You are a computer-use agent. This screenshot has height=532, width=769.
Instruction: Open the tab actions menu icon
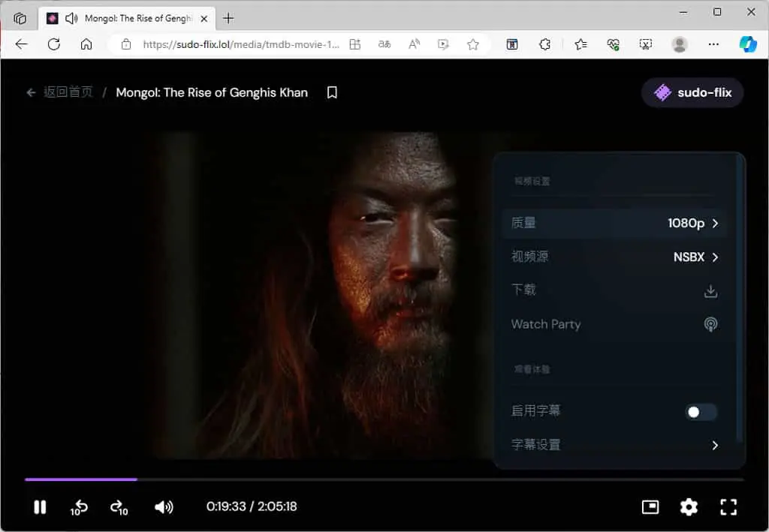click(x=20, y=19)
